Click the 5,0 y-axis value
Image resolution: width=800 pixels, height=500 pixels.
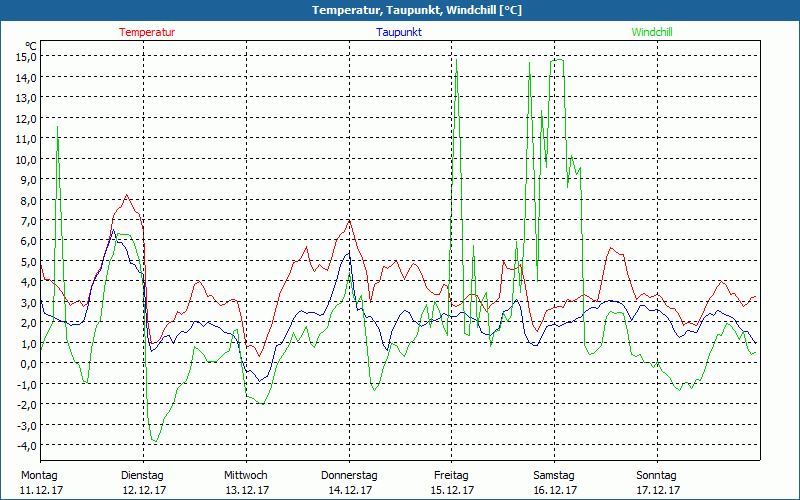(29, 262)
